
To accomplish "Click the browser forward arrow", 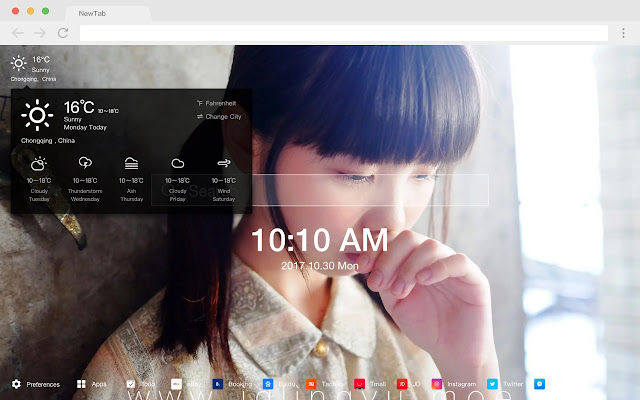I will (40, 33).
